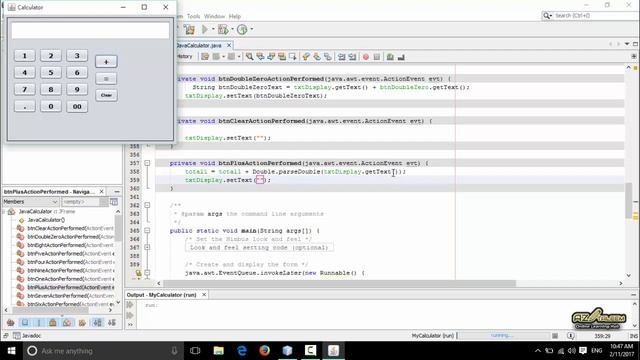Open Task View on taskbar
Screen dimensions: 640x360
click(x=195, y=351)
